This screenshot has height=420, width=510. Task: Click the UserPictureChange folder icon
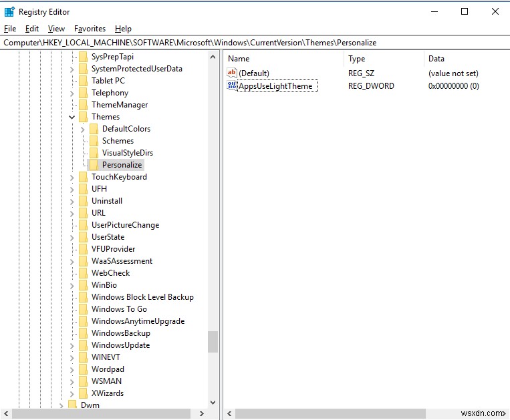pos(83,225)
